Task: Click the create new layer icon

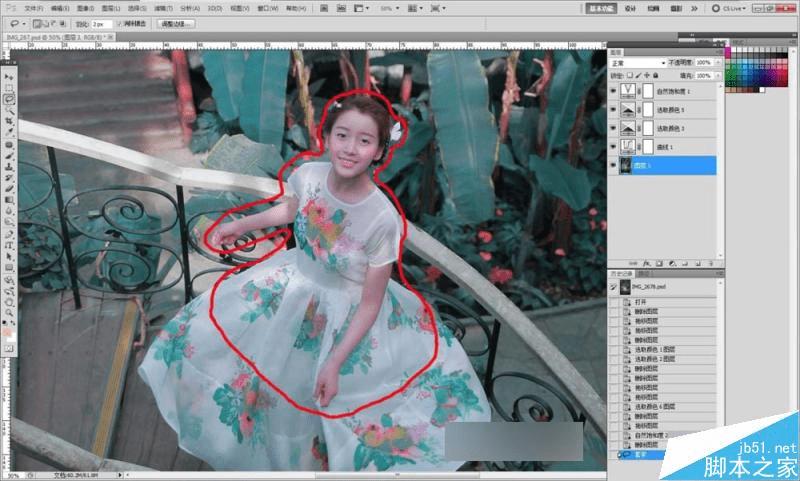Action: (697, 264)
